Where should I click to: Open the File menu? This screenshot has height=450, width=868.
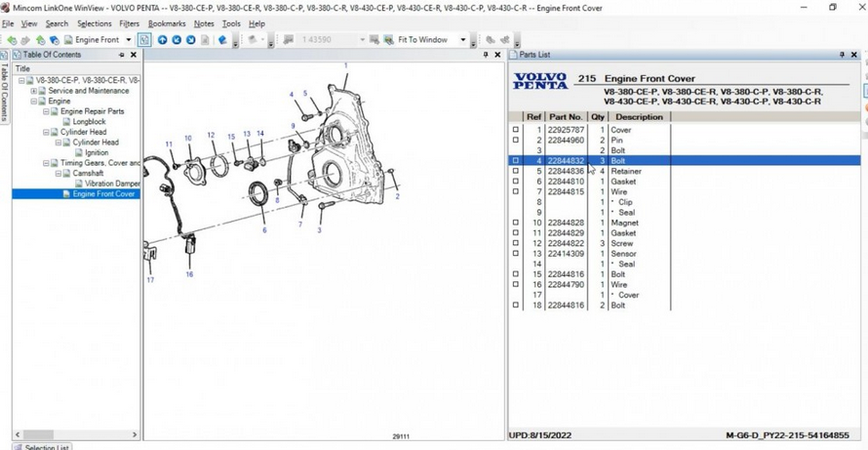click(x=8, y=23)
